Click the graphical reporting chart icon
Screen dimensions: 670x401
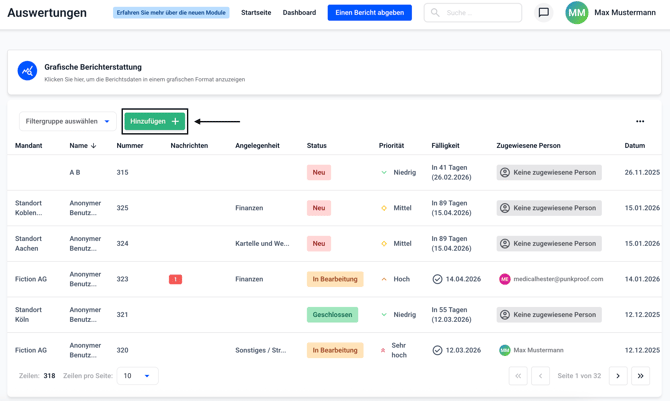[x=27, y=72]
